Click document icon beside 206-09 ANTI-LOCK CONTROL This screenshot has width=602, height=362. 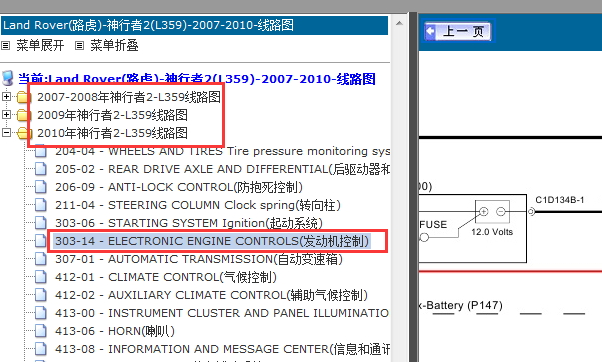click(41, 187)
